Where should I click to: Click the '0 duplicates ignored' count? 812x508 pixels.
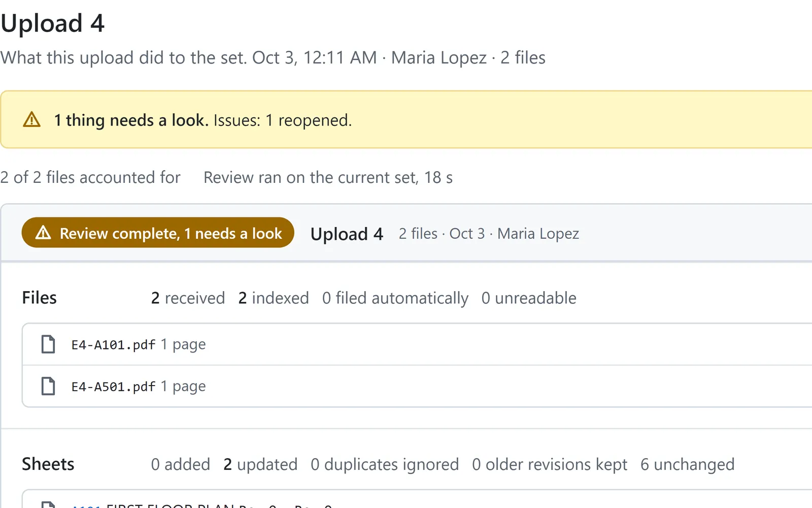385,464
